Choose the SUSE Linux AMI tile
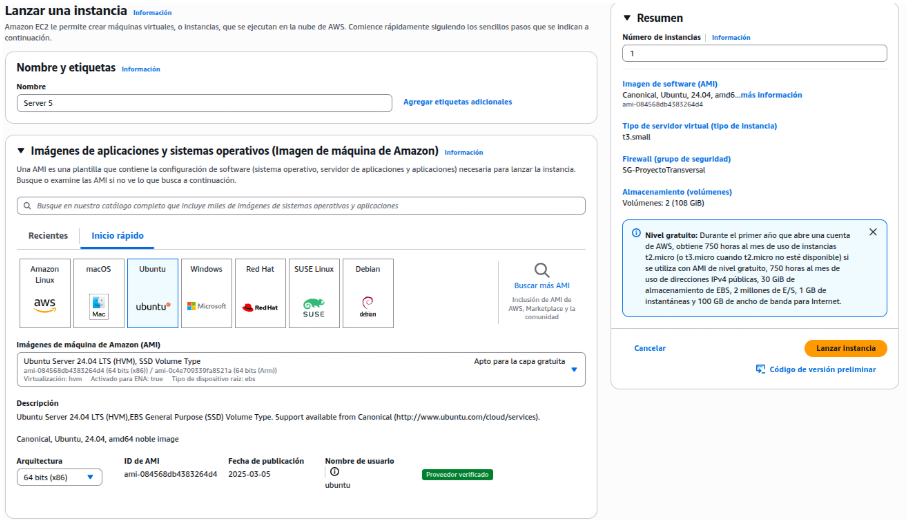The image size is (908, 527). click(x=314, y=292)
